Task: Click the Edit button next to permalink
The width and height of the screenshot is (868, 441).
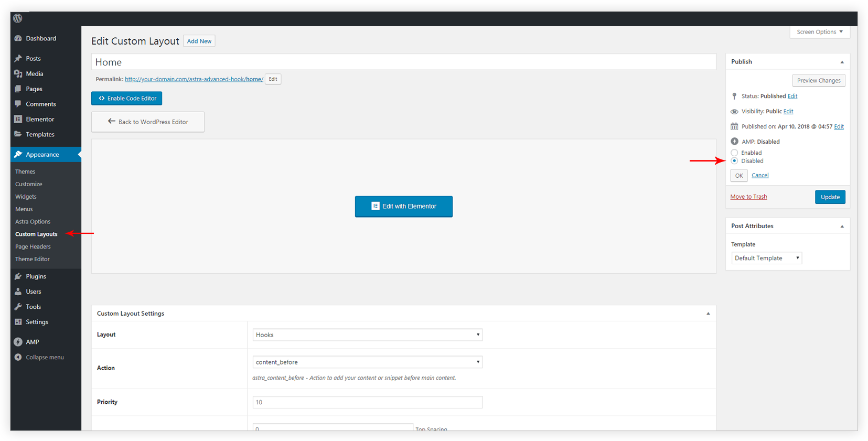Action: click(x=273, y=79)
